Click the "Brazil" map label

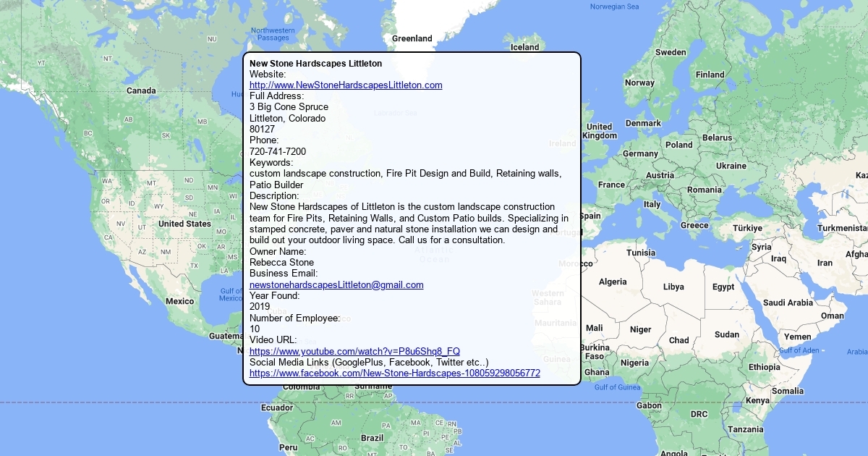[372, 438]
